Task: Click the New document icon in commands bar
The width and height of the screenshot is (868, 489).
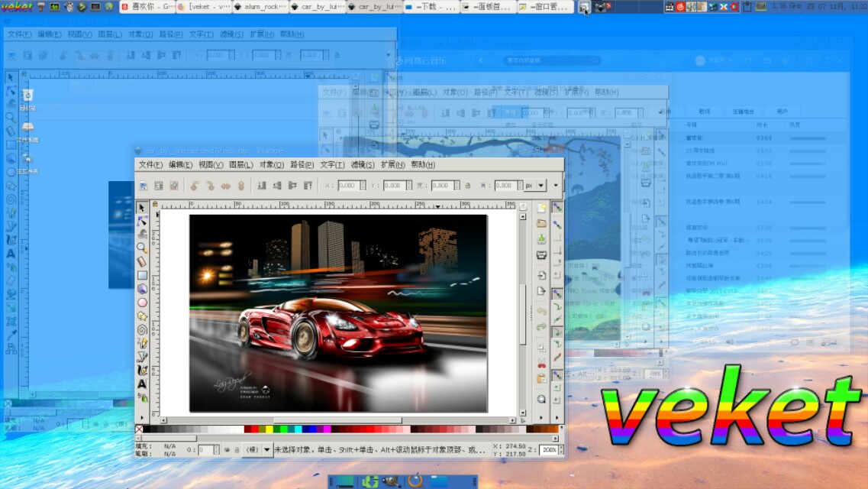Action: click(x=541, y=208)
